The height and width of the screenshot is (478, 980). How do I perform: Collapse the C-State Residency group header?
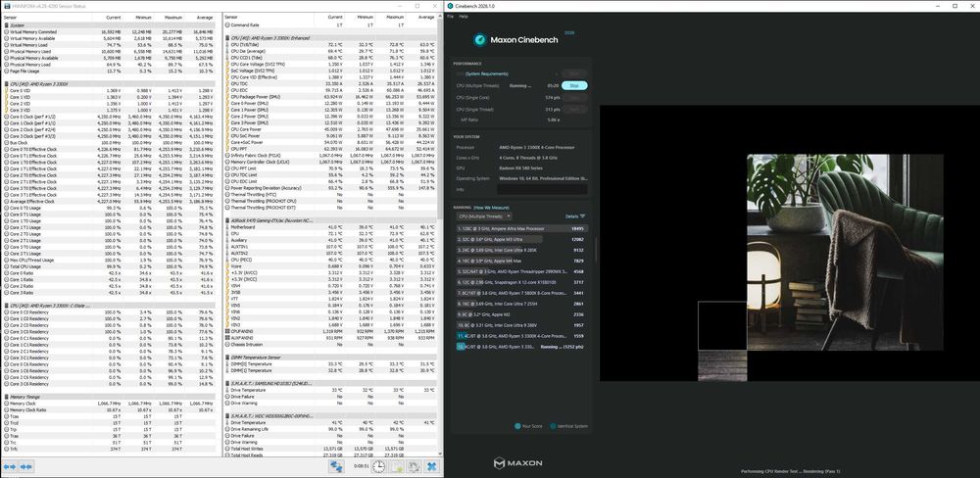click(109, 306)
